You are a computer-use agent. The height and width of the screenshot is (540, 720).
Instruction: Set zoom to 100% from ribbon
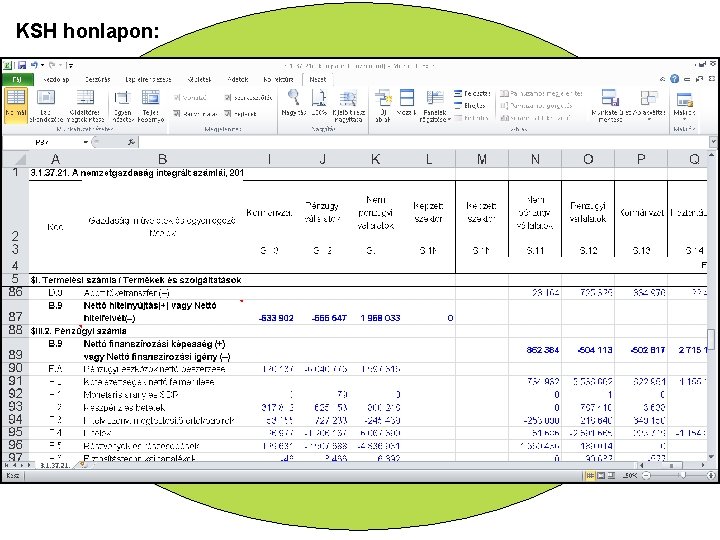pyautogui.click(x=319, y=103)
